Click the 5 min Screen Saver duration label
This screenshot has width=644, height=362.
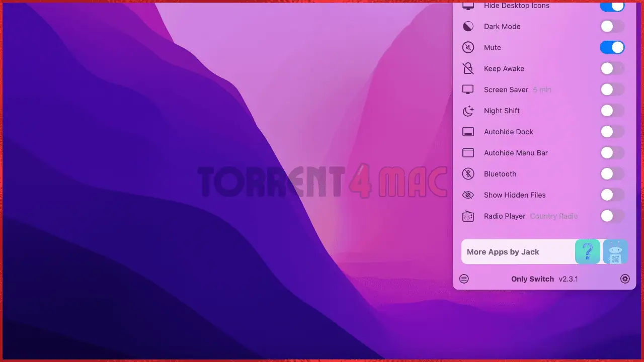pos(542,89)
